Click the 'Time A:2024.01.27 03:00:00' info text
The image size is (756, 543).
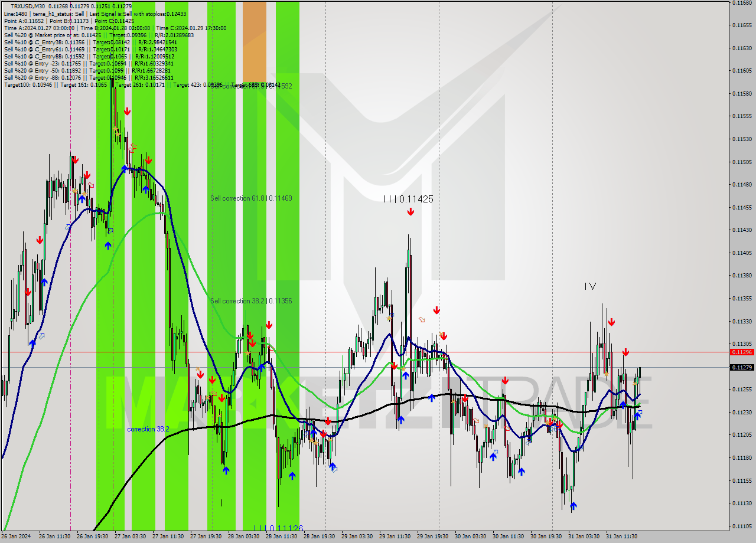(39, 28)
